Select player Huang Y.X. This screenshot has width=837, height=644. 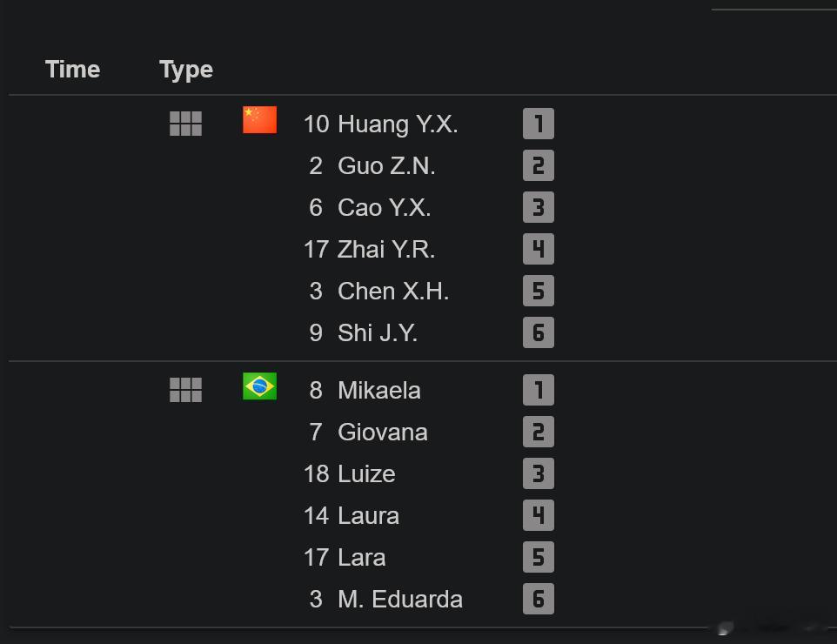(x=398, y=124)
